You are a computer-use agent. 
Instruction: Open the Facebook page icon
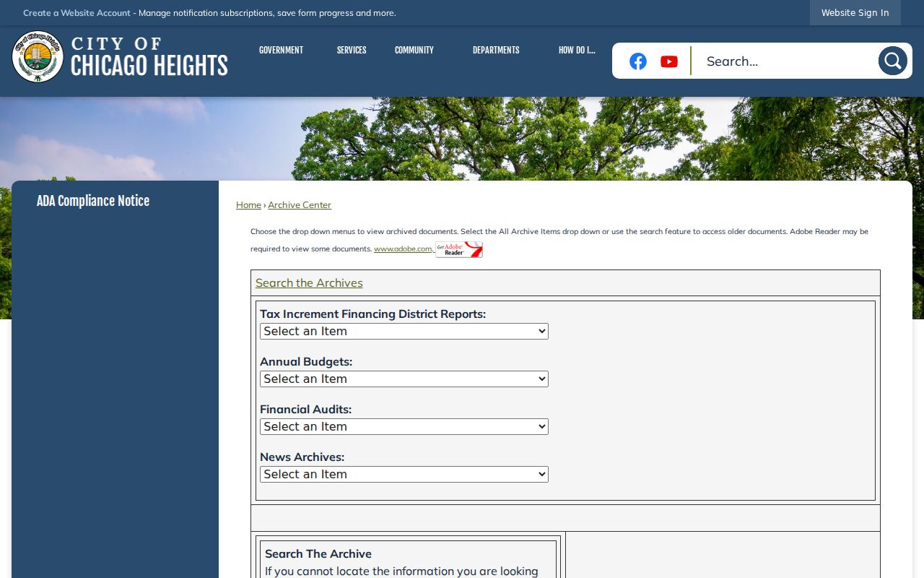(x=638, y=61)
